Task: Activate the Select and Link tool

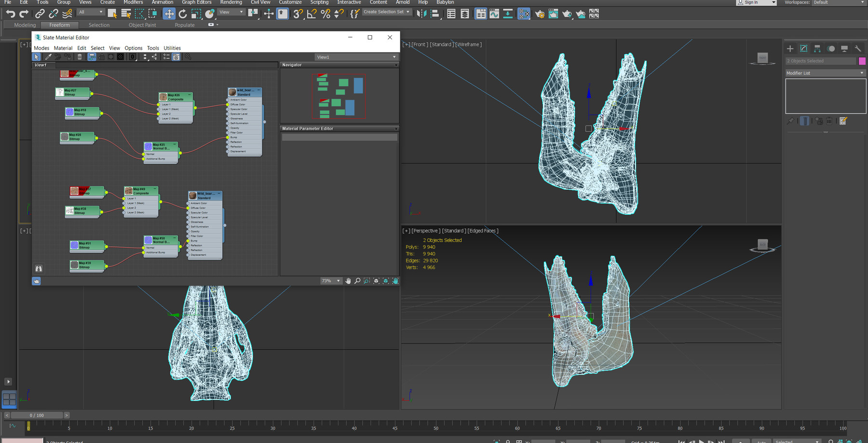Action: pyautogui.click(x=40, y=14)
